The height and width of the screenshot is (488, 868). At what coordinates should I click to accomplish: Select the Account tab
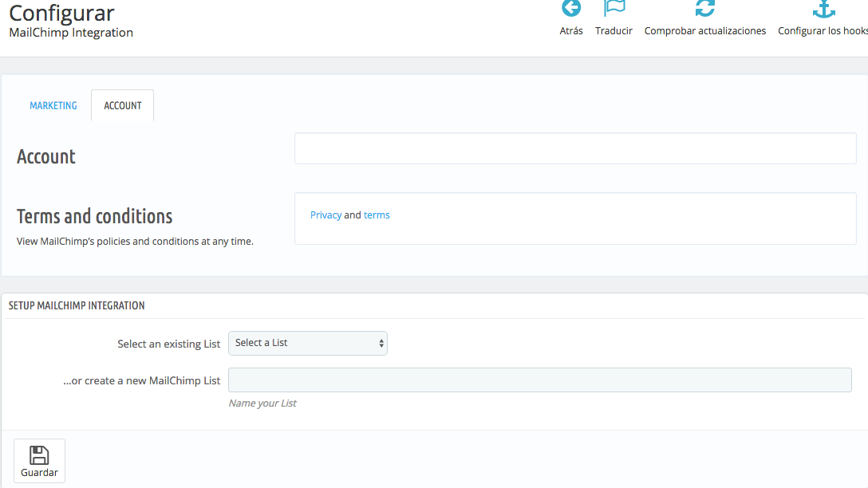coord(123,106)
